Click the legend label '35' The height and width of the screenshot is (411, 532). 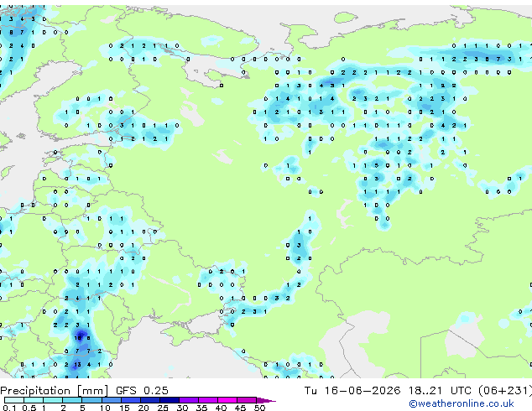(201, 408)
